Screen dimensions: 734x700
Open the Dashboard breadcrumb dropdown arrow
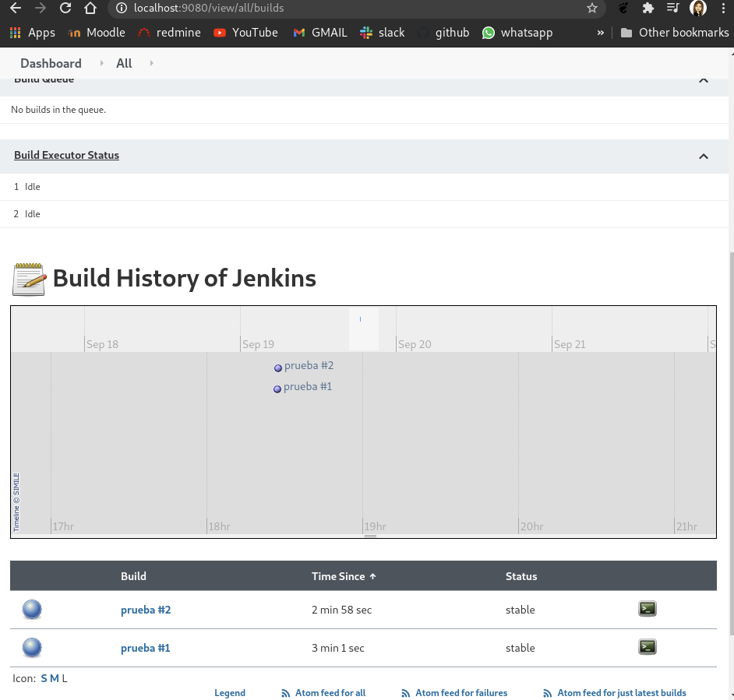[101, 63]
